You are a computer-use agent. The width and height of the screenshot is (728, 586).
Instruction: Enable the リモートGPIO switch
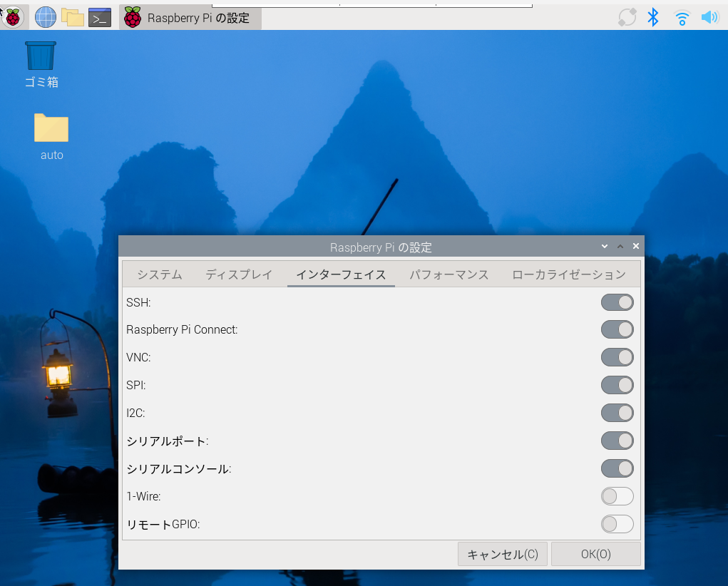pos(617,524)
